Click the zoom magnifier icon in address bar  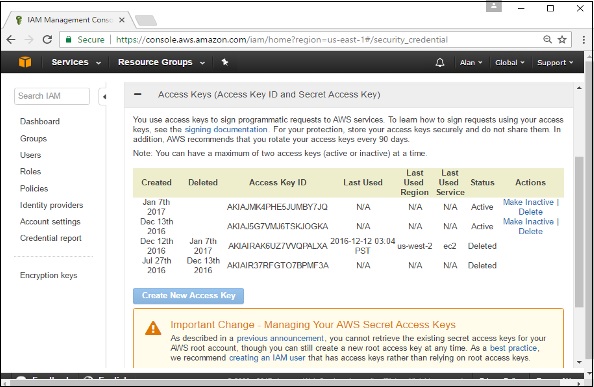coord(547,39)
